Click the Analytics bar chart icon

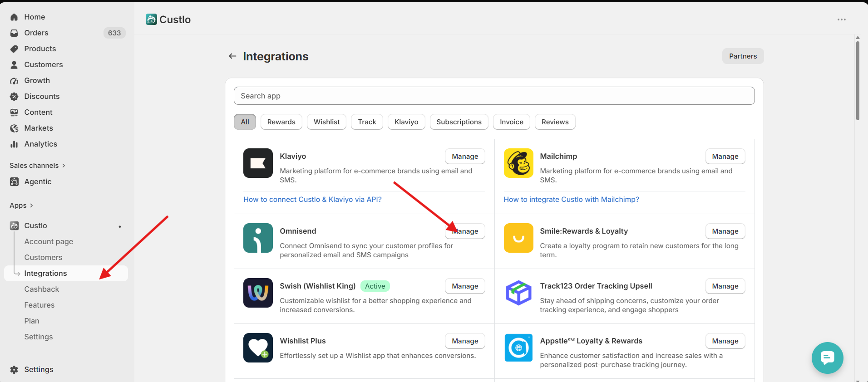(x=14, y=144)
